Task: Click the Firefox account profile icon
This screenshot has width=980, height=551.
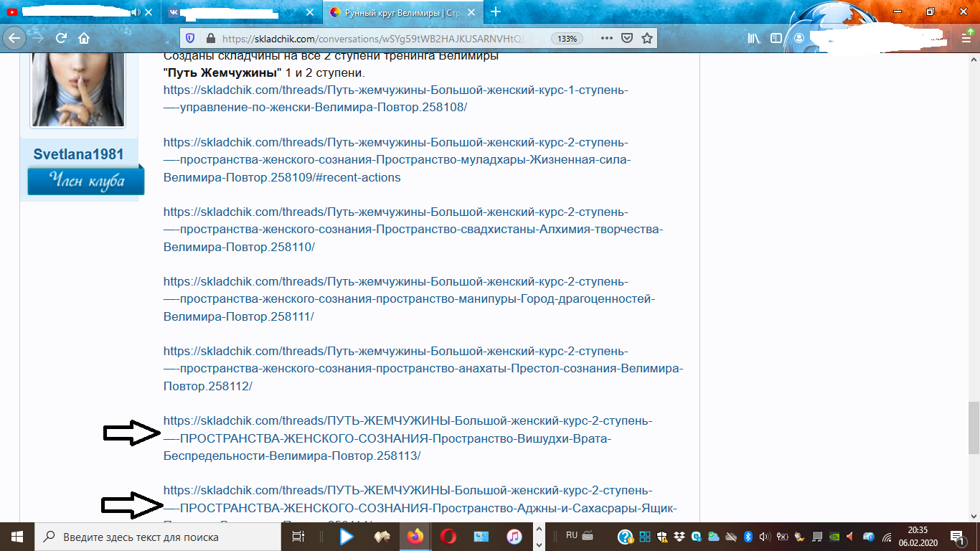Action: [x=798, y=38]
